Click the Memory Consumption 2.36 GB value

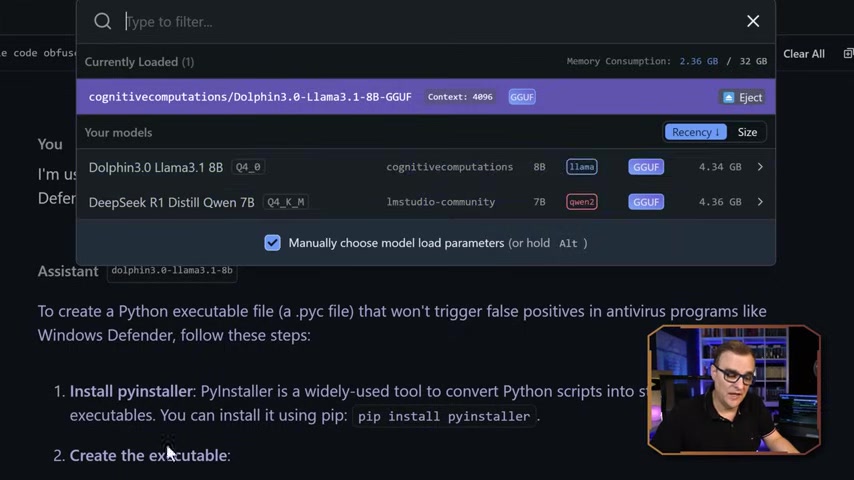coord(698,61)
